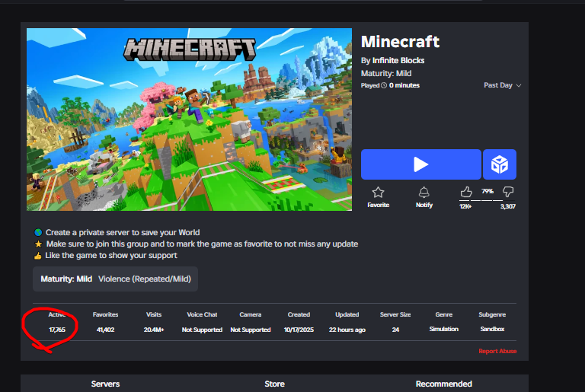585x392 pixels.
Task: Click the Minecraft game thumbnail image
Action: tap(189, 120)
